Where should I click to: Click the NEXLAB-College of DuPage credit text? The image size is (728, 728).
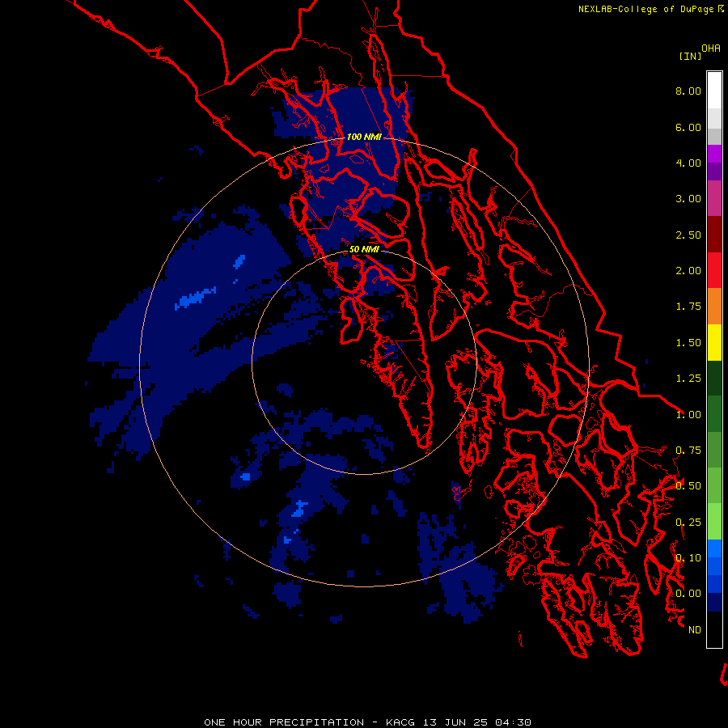point(645,9)
